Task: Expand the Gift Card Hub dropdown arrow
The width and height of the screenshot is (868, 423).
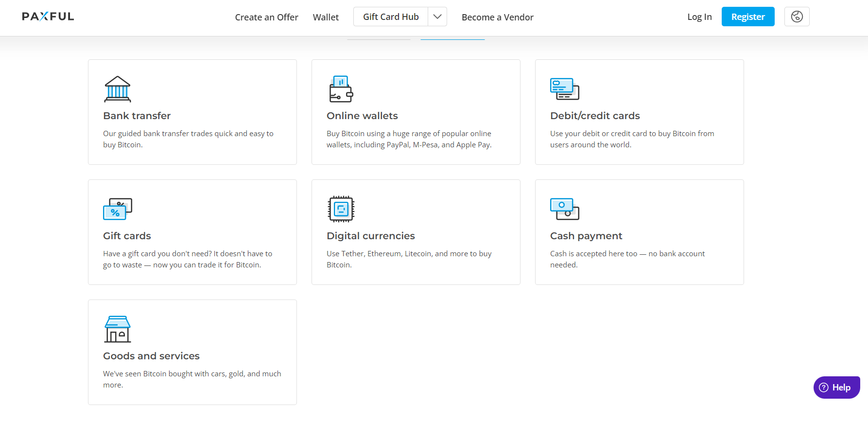Action: point(437,17)
